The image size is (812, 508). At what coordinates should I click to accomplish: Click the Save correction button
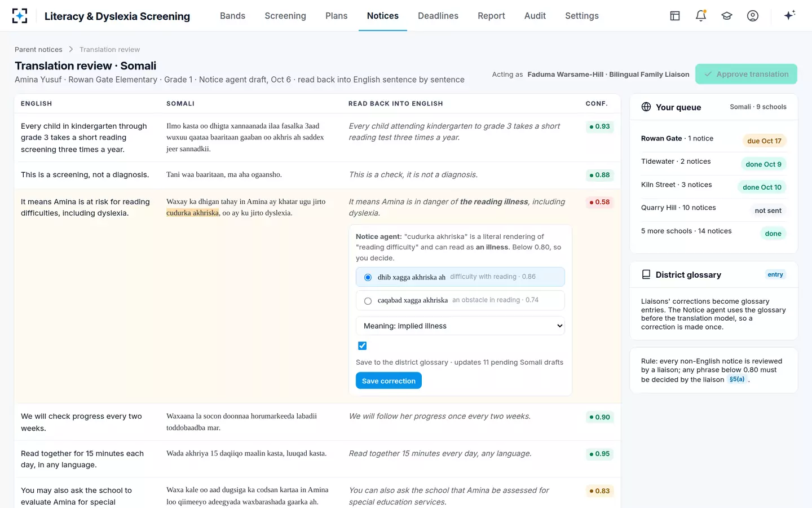389,381
